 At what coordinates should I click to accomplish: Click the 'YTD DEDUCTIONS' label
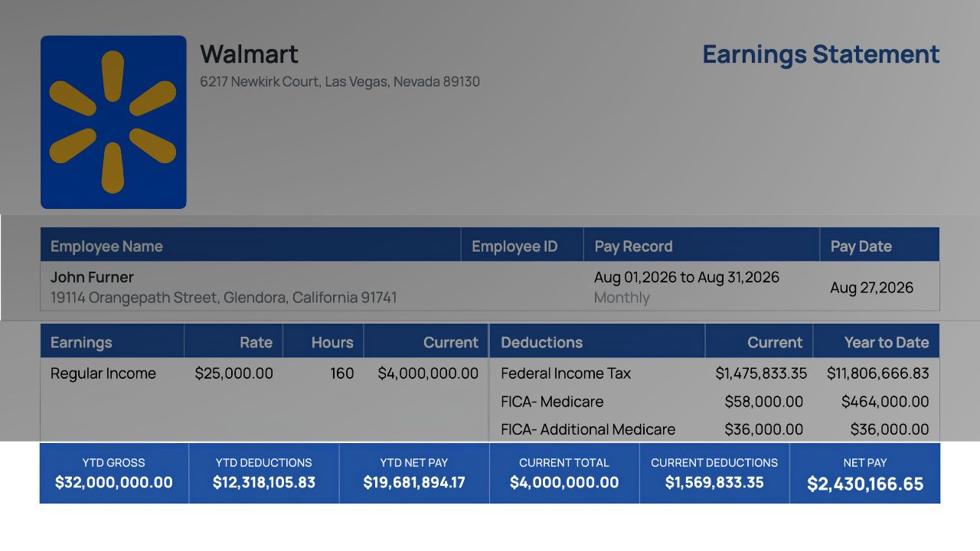(264, 463)
